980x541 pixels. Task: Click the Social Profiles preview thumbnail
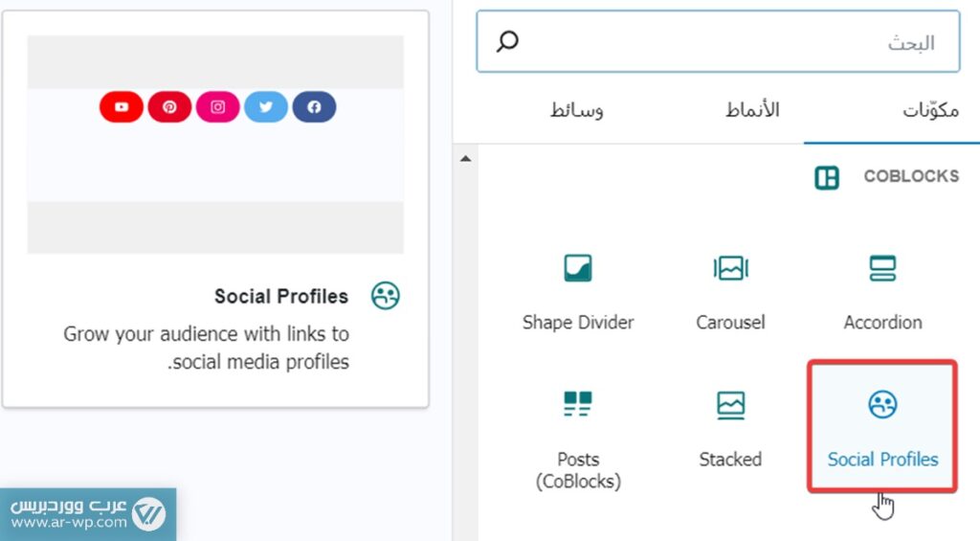[x=215, y=145]
